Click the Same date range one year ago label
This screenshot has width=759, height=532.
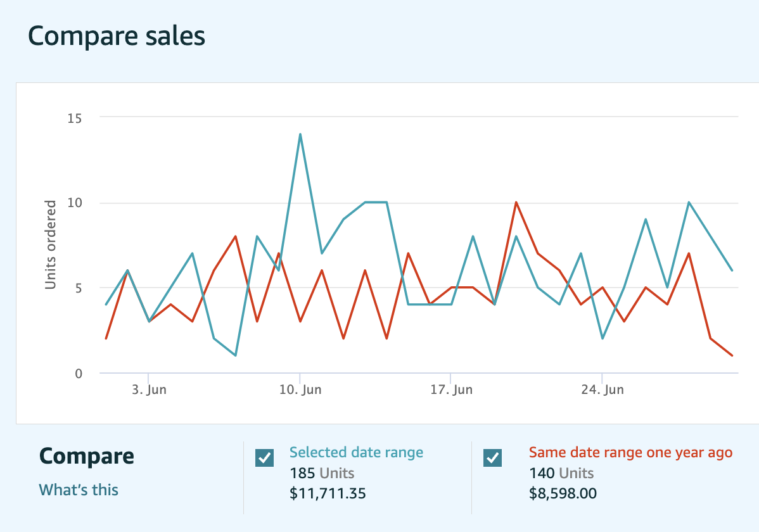630,452
